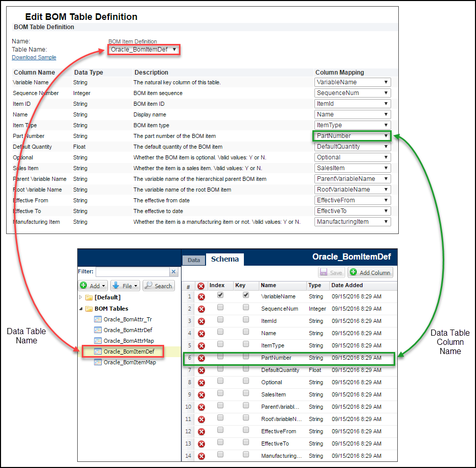Click the Download Sample link
Image resolution: width=476 pixels, height=468 pixels.
34,57
